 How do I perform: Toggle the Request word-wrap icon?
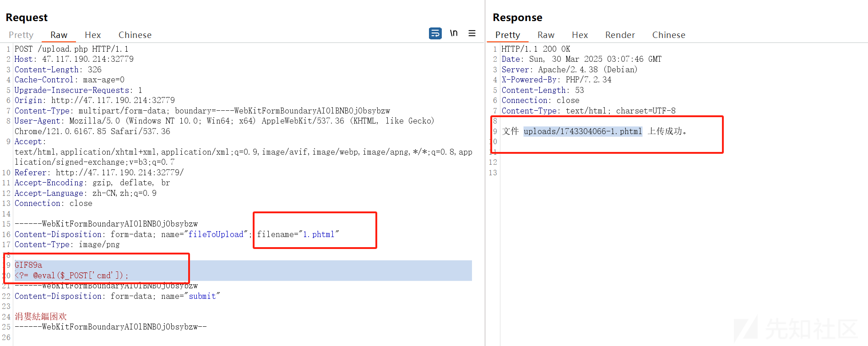tap(435, 33)
